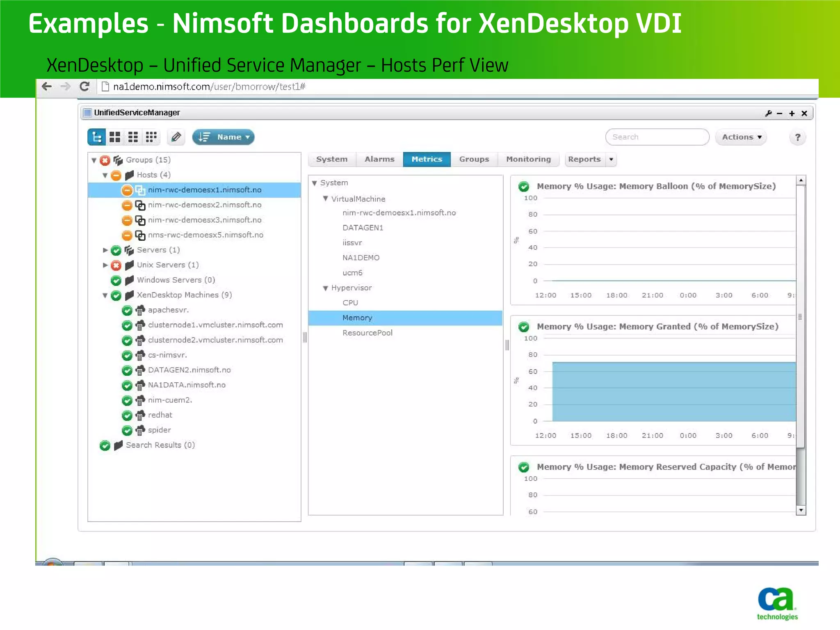Open the Reports tab dropdown arrow
Viewport: 840px width, 630px height.
[611, 159]
